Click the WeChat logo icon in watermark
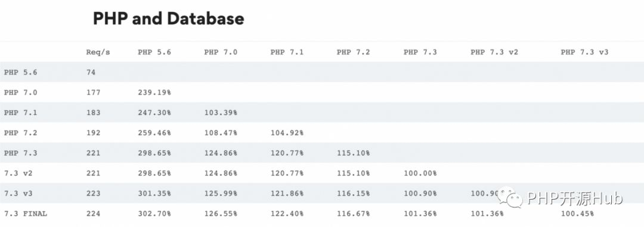The image size is (644, 227). 510,197
